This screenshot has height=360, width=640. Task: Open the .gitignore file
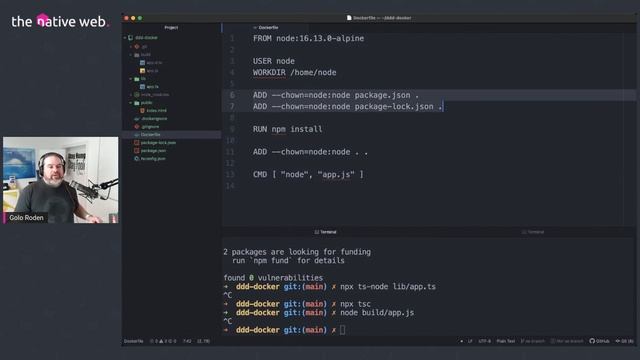point(150,127)
